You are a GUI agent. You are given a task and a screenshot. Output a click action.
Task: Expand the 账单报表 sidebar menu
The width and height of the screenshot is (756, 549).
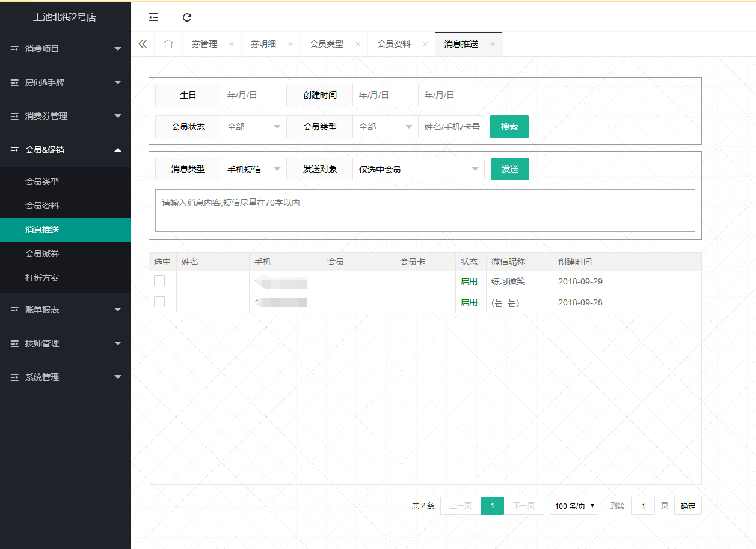pos(65,310)
